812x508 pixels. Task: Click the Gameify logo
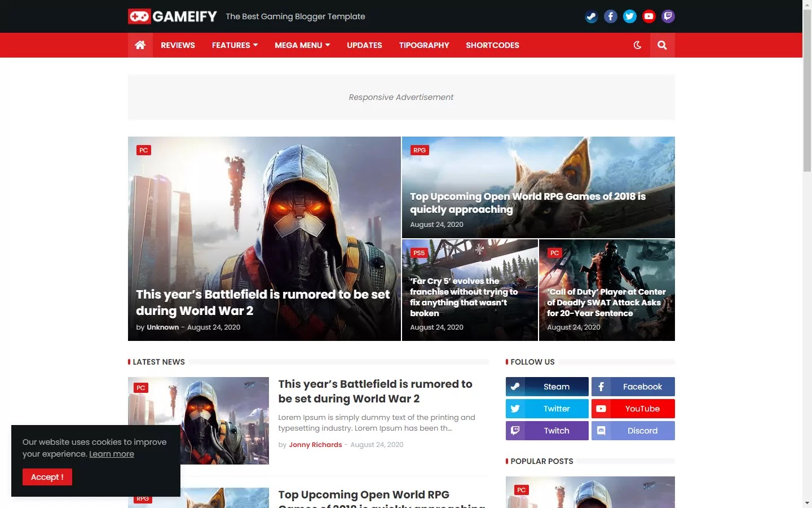[173, 16]
